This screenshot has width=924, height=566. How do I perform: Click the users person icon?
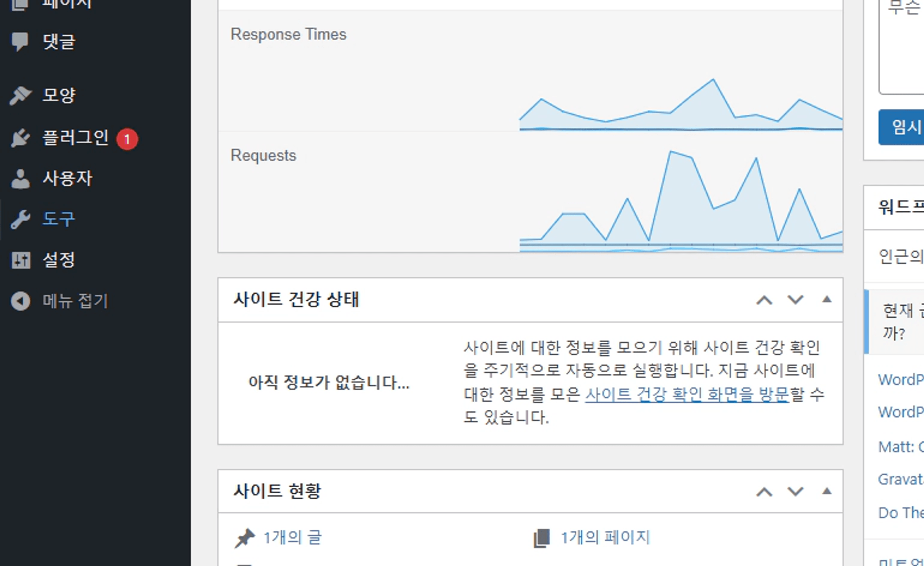[x=20, y=178]
